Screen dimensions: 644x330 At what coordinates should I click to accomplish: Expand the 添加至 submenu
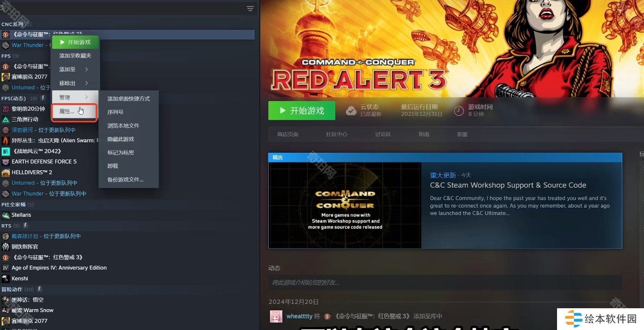[74, 70]
